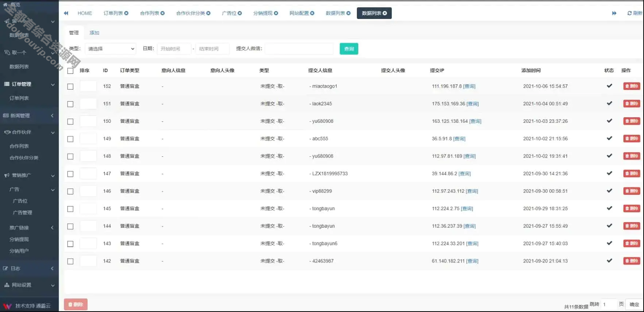
Task: Switch to the 分销提现 tab
Action: coord(263,13)
